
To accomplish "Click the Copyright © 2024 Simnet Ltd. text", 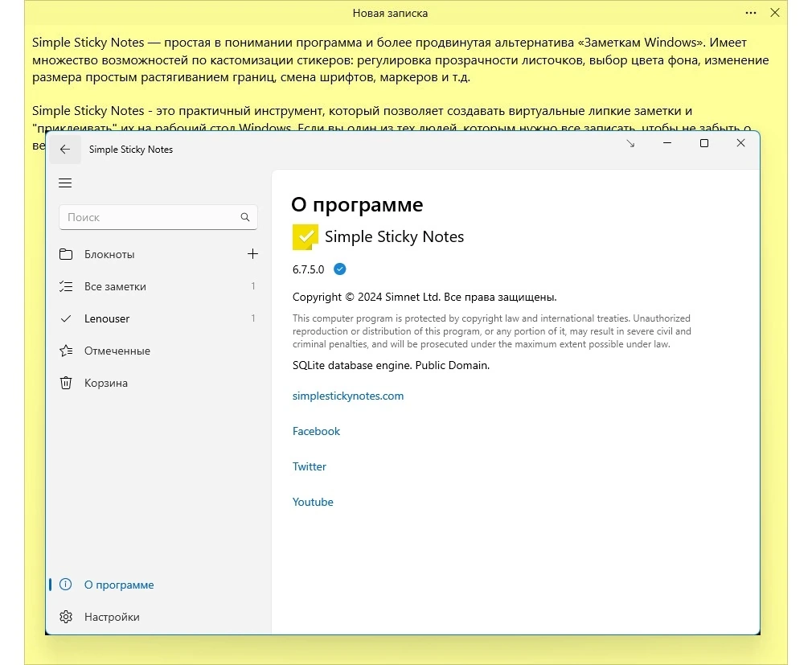I will 424,297.
